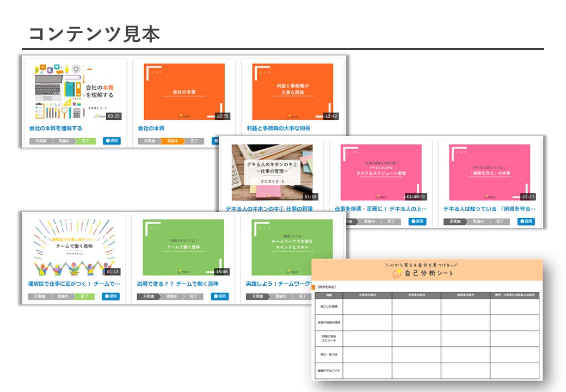Select 完了 step on 会社の本質 card
The height and width of the screenshot is (392, 566).
(x=195, y=141)
